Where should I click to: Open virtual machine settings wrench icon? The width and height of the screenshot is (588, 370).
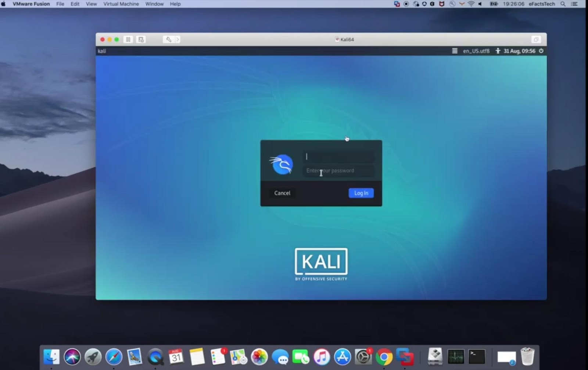pyautogui.click(x=168, y=39)
